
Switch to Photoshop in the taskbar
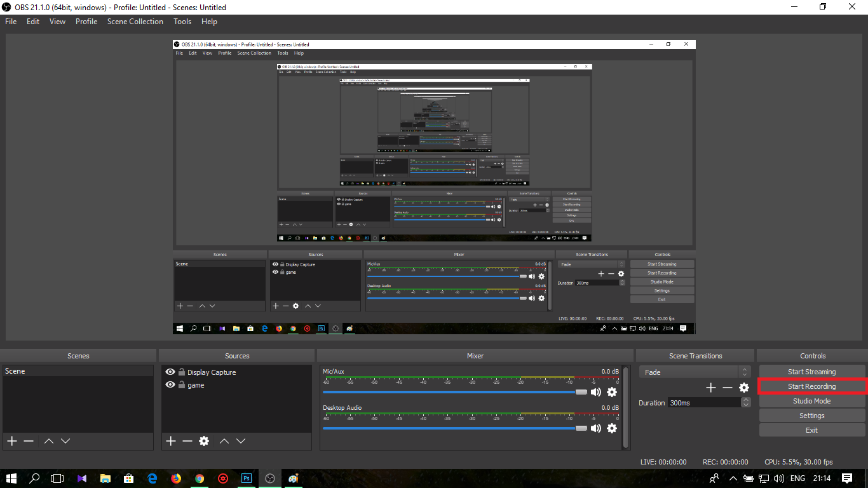click(247, 478)
